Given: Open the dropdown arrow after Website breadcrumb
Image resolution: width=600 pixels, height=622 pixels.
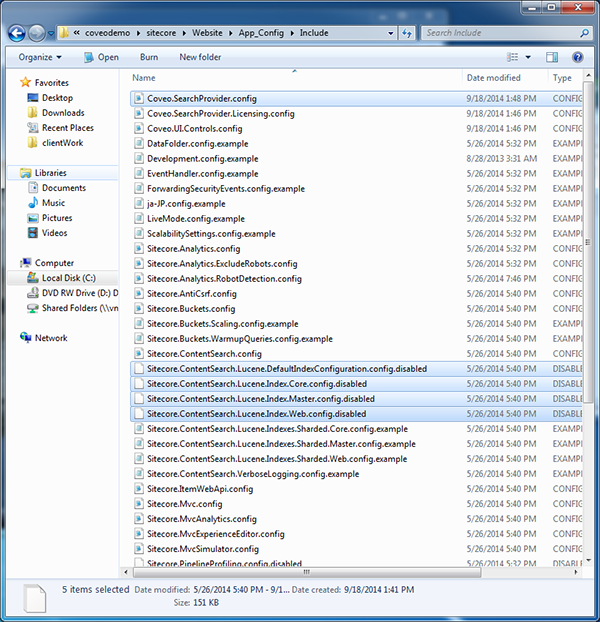Looking at the screenshot, I should pyautogui.click(x=230, y=33).
